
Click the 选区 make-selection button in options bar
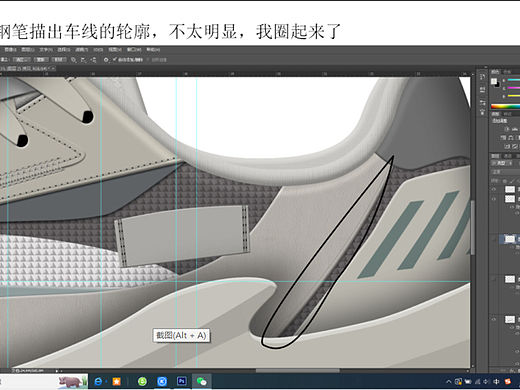pos(22,60)
